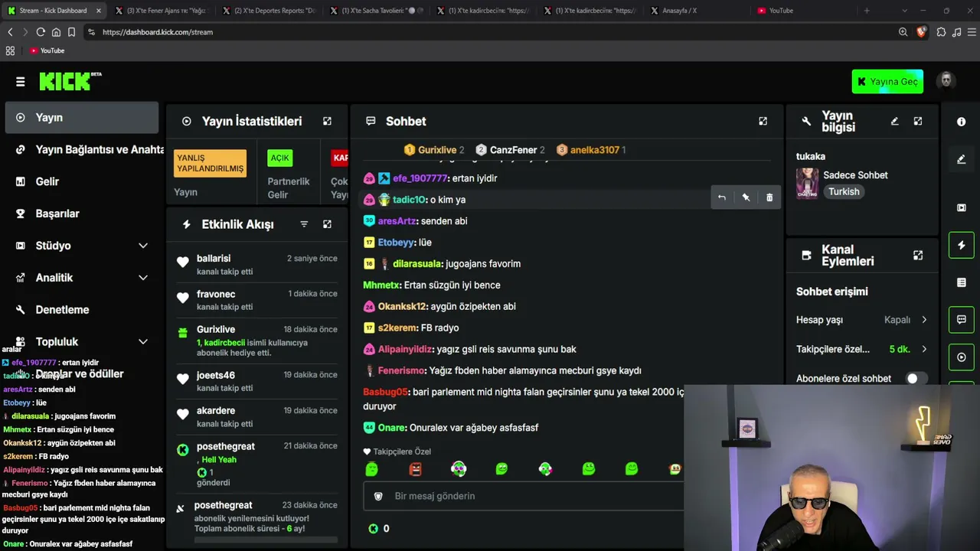Delete tadic10's chat message

(x=769, y=197)
